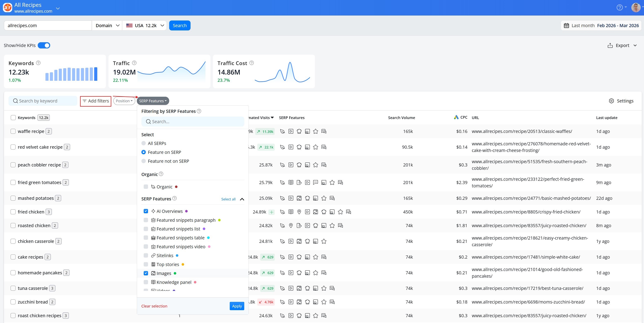Sort by the Last update column header
Viewport: 644px width, 323px height.
point(606,118)
